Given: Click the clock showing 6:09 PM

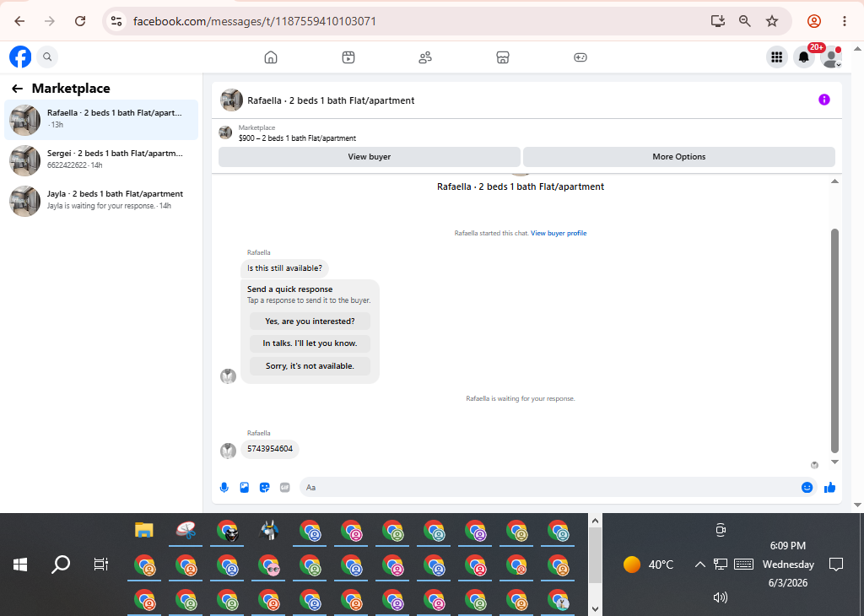Looking at the screenshot, I should tap(787, 545).
